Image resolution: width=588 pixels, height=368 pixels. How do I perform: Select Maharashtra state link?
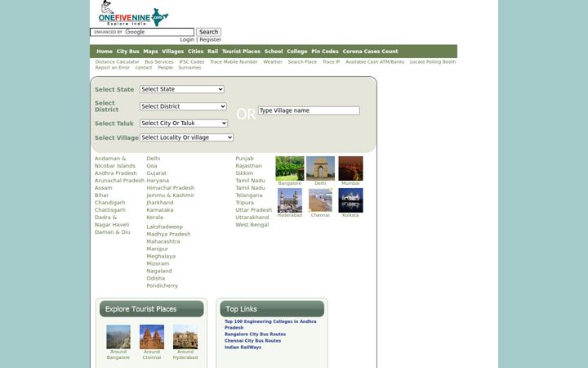(163, 241)
